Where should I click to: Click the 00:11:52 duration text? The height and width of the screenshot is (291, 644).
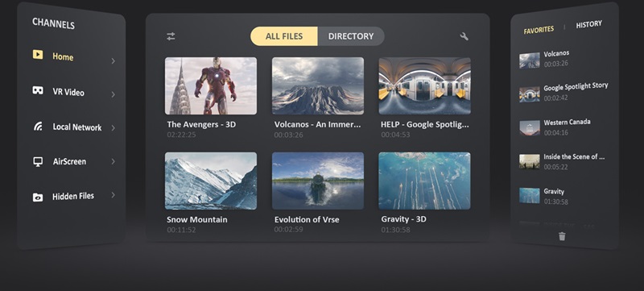click(181, 230)
